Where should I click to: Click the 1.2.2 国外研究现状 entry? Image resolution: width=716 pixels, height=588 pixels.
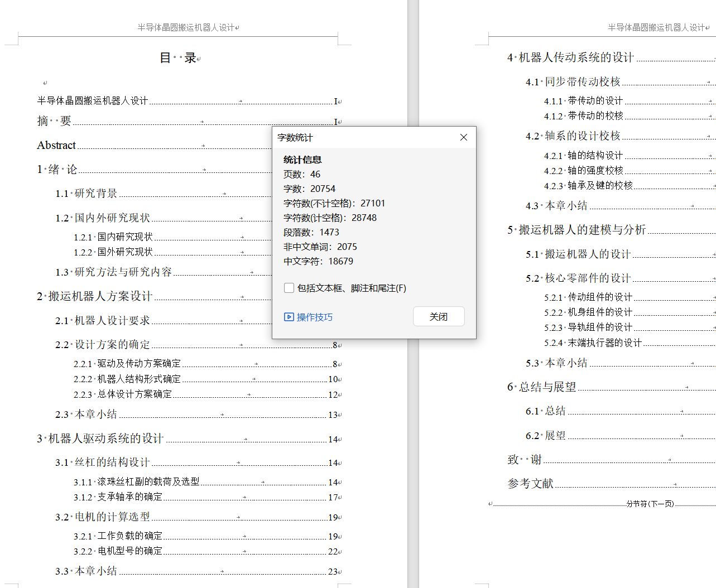(x=113, y=252)
